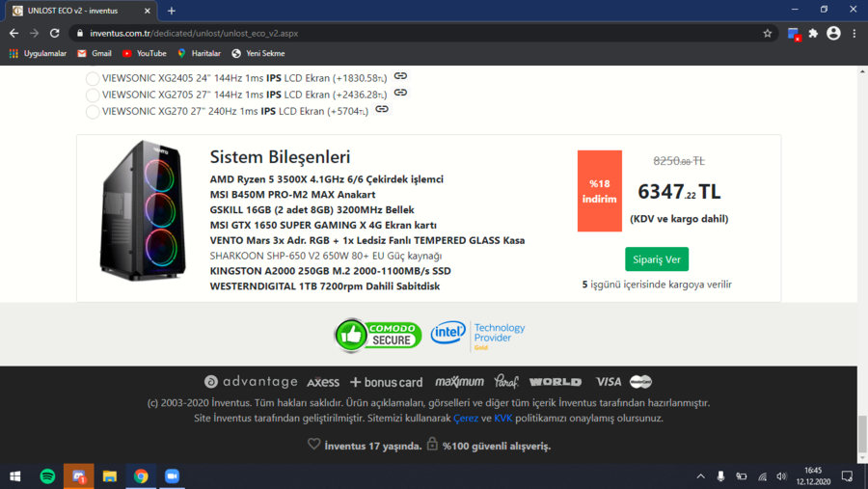Go forward in browser history

[x=35, y=33]
